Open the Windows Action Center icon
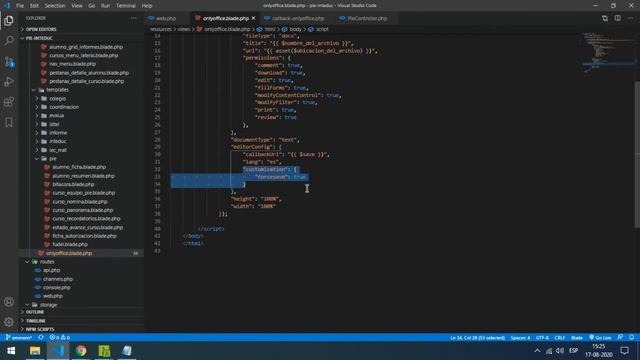This screenshot has height=360, width=640. pos(624,351)
